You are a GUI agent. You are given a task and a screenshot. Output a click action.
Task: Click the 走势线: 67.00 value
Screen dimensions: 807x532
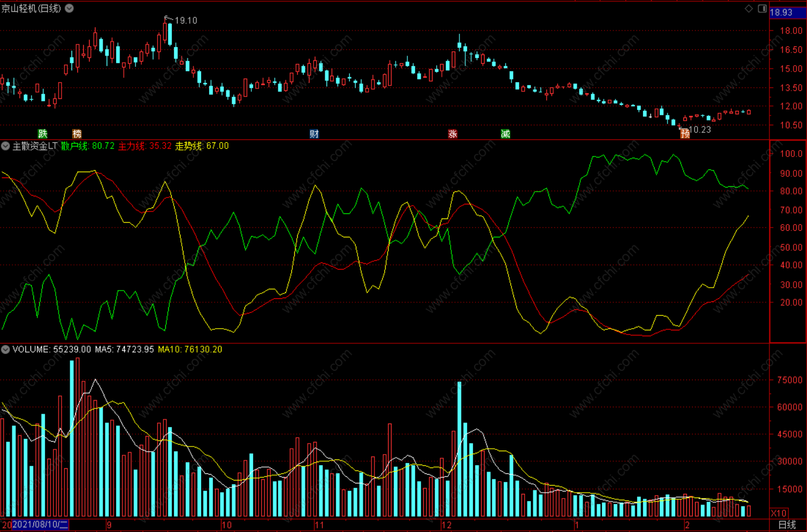(x=202, y=146)
